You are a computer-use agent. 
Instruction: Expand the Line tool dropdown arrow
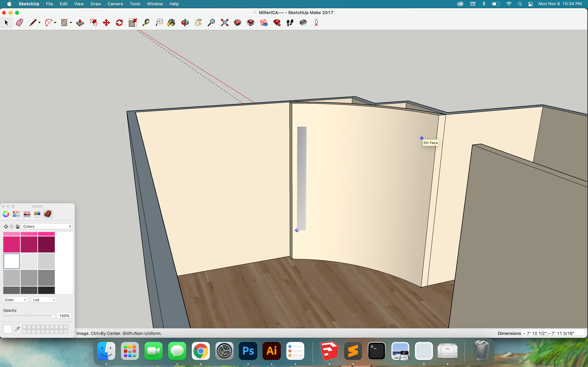tap(39, 23)
